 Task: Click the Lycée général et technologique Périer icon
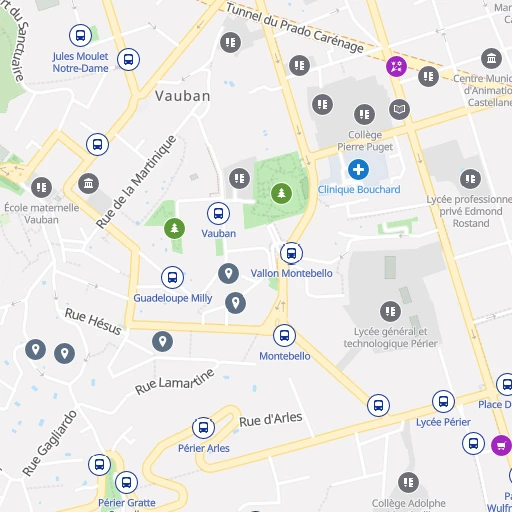point(390,311)
